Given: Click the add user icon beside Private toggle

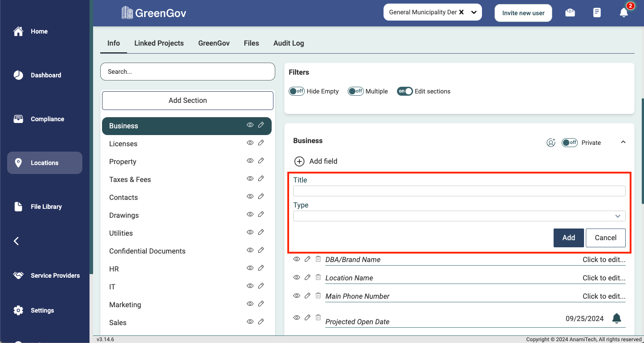Looking at the screenshot, I should pos(551,143).
